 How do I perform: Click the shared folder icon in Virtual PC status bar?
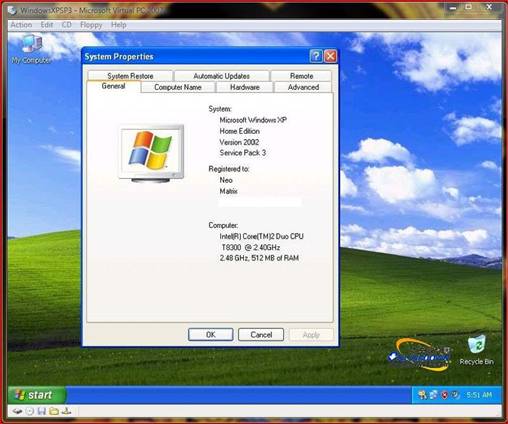(x=54, y=411)
